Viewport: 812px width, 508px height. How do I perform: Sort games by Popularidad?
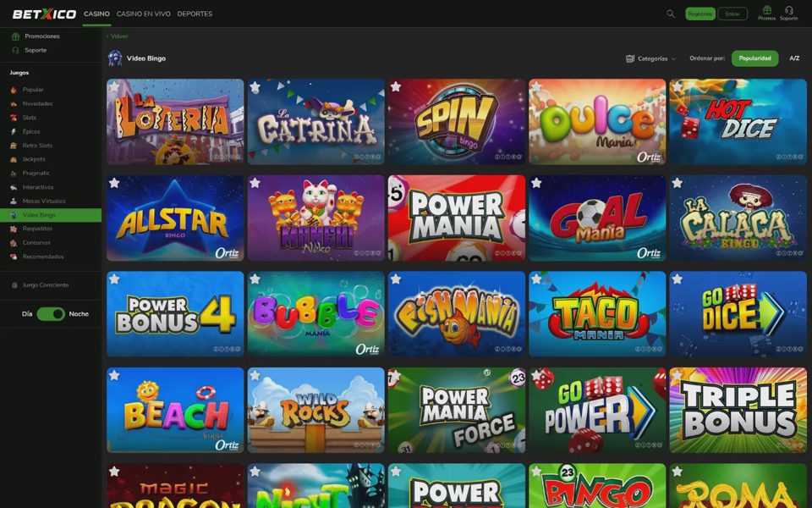click(x=754, y=58)
